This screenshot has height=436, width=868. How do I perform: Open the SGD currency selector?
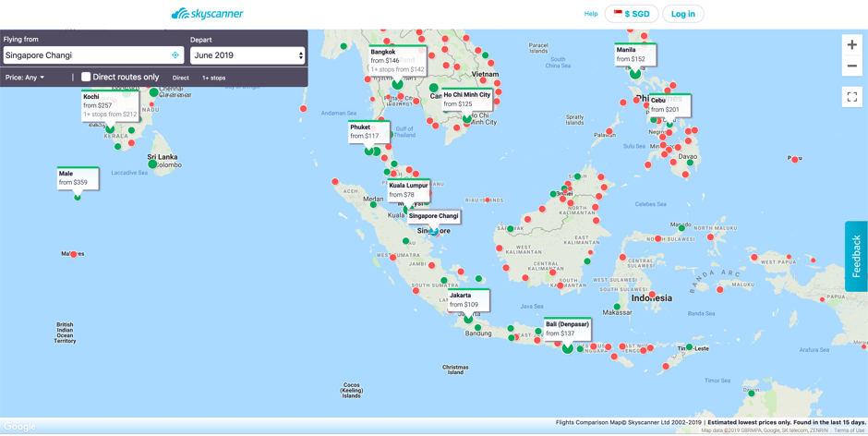click(632, 14)
